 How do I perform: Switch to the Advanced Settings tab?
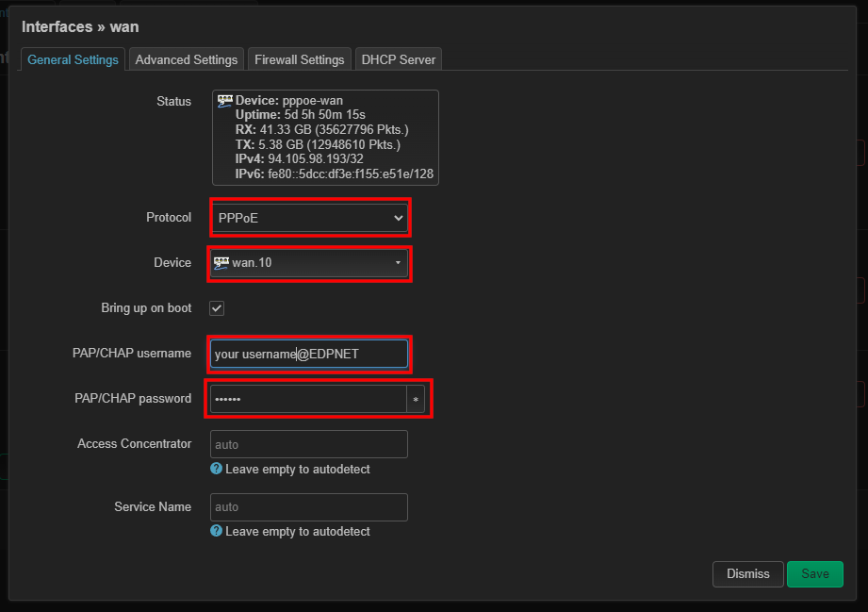(x=186, y=59)
